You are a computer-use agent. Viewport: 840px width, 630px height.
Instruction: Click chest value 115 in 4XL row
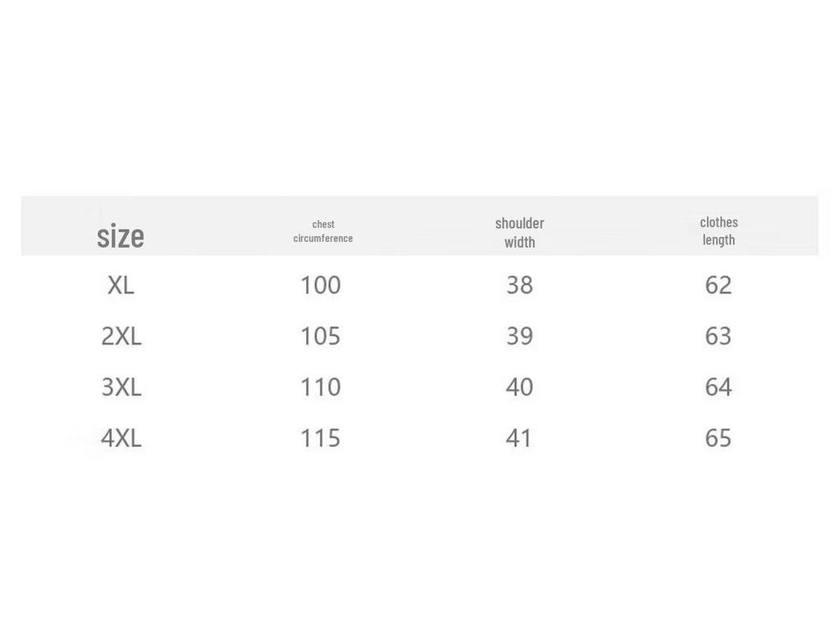(x=320, y=438)
